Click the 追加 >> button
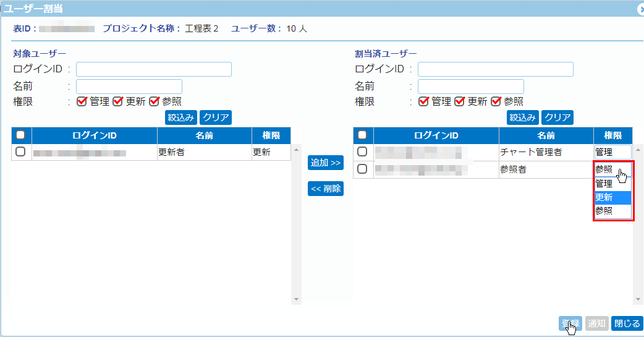The height and width of the screenshot is (337, 644). pos(325,163)
